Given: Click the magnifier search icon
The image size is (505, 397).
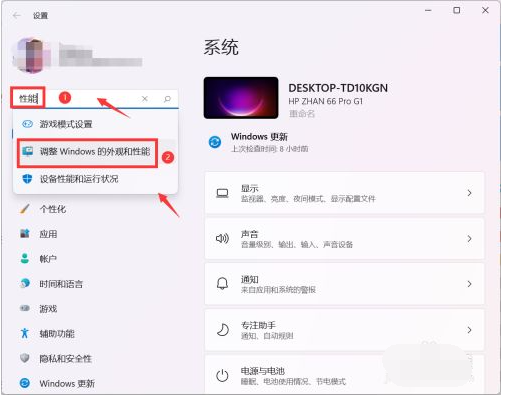Looking at the screenshot, I should [x=167, y=99].
